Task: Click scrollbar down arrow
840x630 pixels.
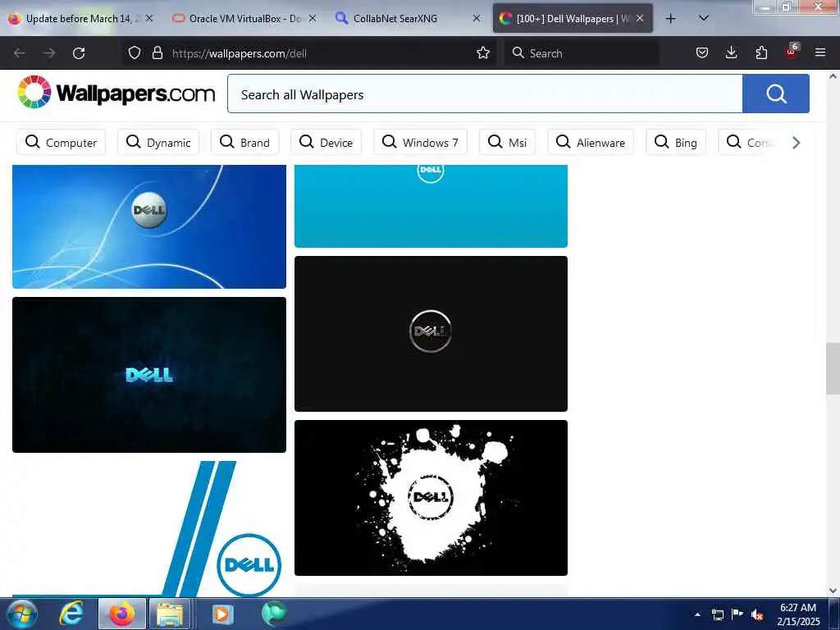Action: [833, 591]
